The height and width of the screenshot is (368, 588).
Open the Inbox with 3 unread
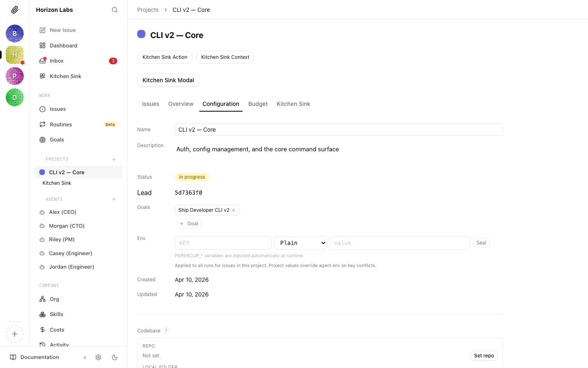78,61
